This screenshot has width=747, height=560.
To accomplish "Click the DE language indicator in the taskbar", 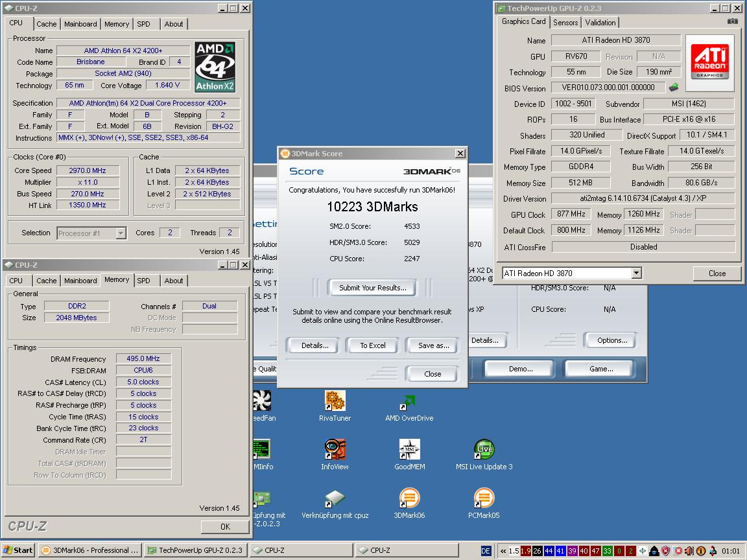I will [486, 551].
